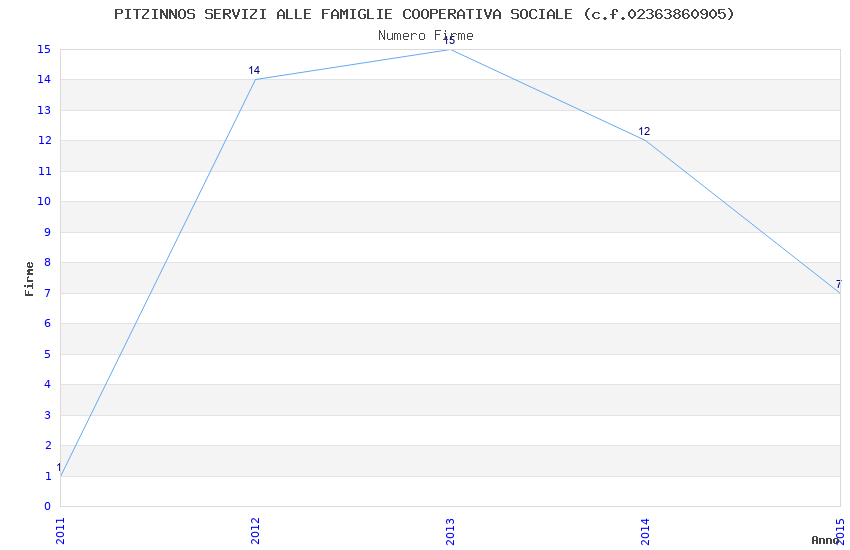This screenshot has width=850, height=550.
Task: Click y-axis tick value 10
Action: point(44,202)
